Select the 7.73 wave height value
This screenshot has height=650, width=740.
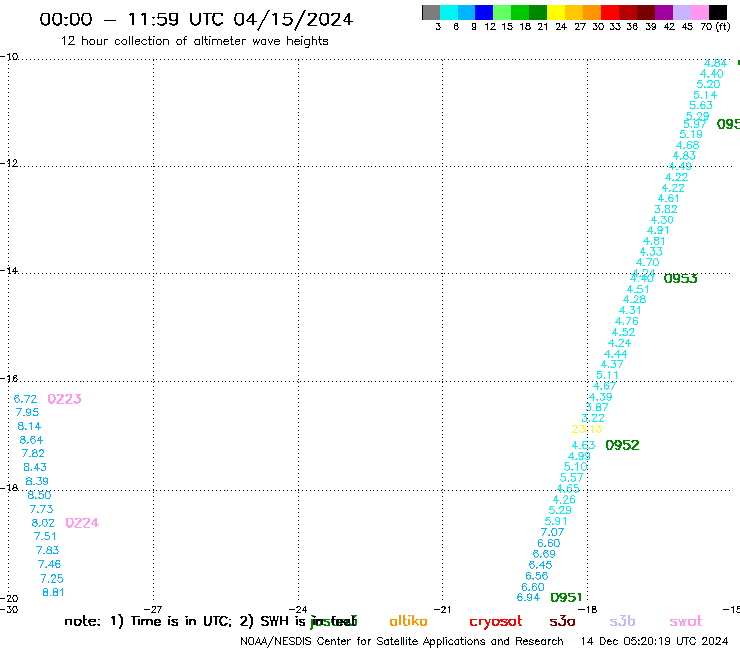click(x=42, y=509)
